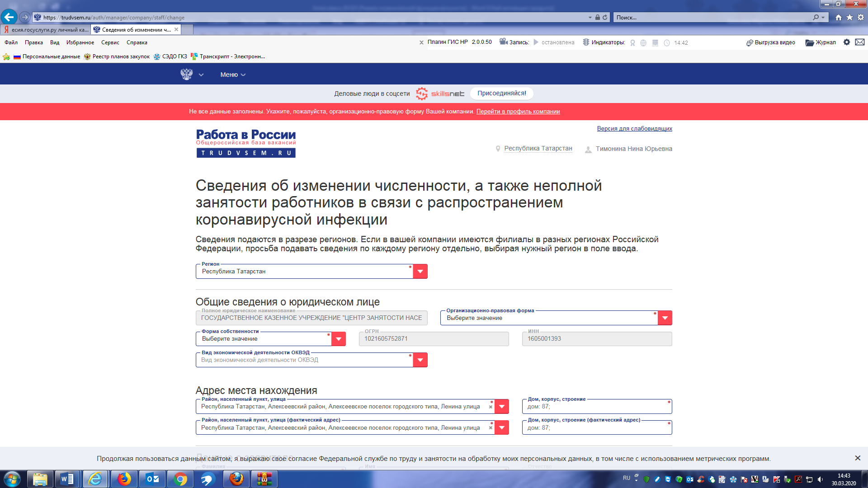868x488 pixels.
Task: Open the Журнал folder icon
Action: point(809,42)
